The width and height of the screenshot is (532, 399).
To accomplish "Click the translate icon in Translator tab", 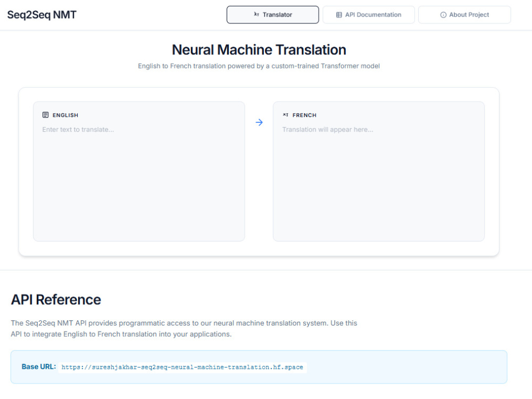I will (256, 14).
